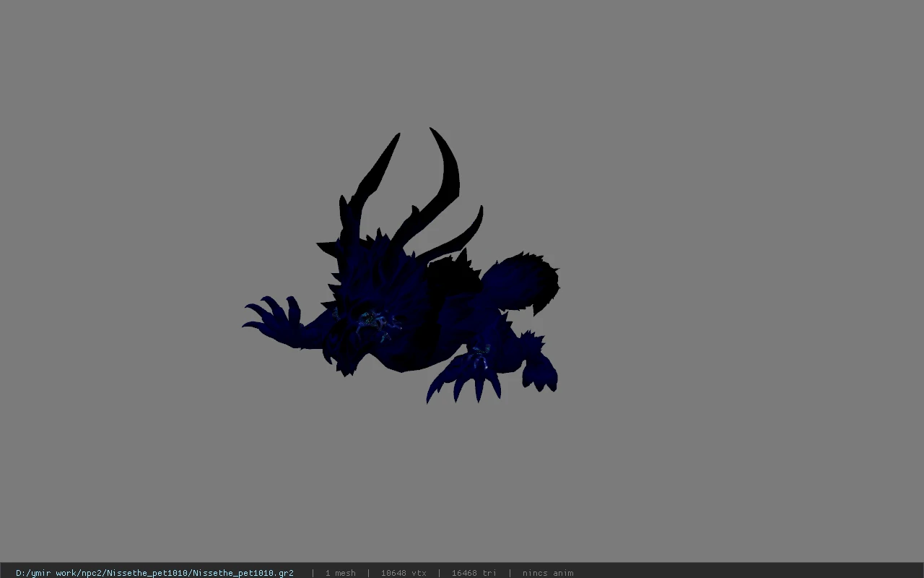Screen dimensions: 924x578
Task: Click the animation status entry after the triangle count
Action: 548,573
